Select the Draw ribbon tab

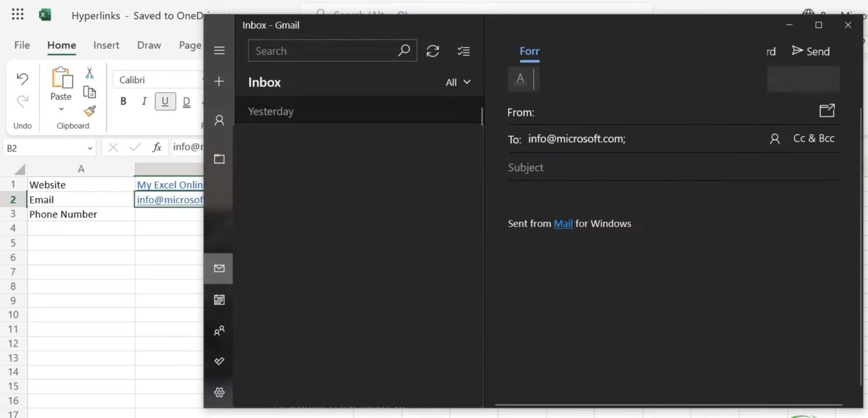(149, 45)
